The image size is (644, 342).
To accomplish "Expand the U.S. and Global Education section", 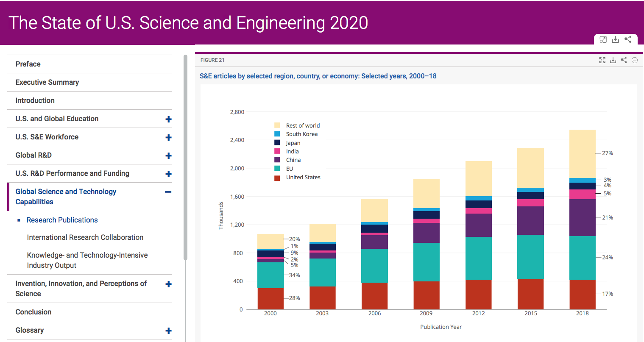I will [x=168, y=119].
